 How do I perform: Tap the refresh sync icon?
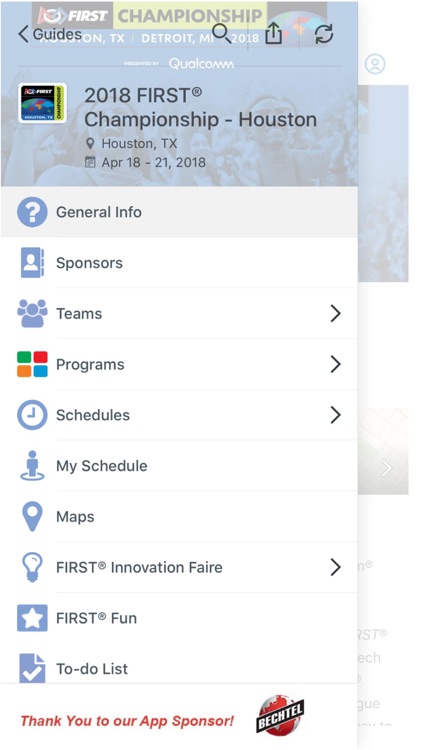click(x=324, y=34)
